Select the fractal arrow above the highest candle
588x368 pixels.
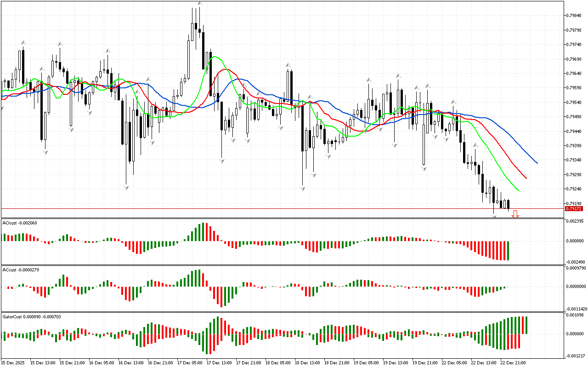200,4
